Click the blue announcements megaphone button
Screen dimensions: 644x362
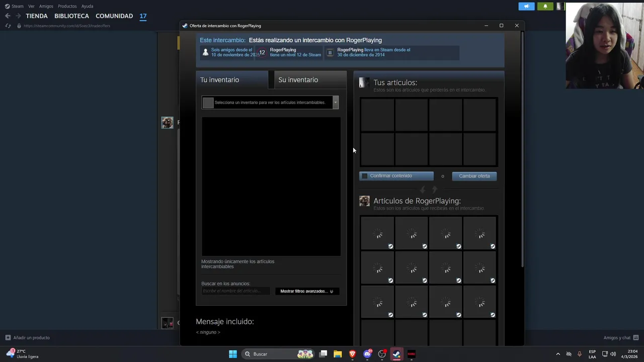[526, 6]
